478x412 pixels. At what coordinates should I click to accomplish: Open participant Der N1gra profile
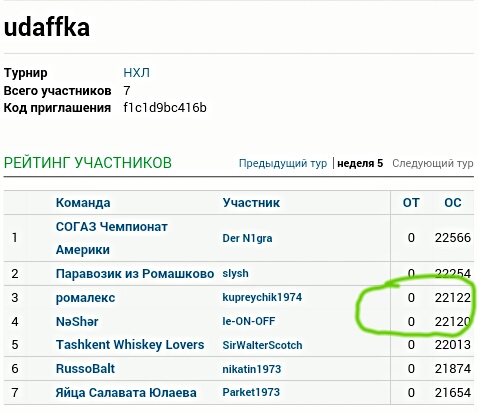tap(247, 238)
